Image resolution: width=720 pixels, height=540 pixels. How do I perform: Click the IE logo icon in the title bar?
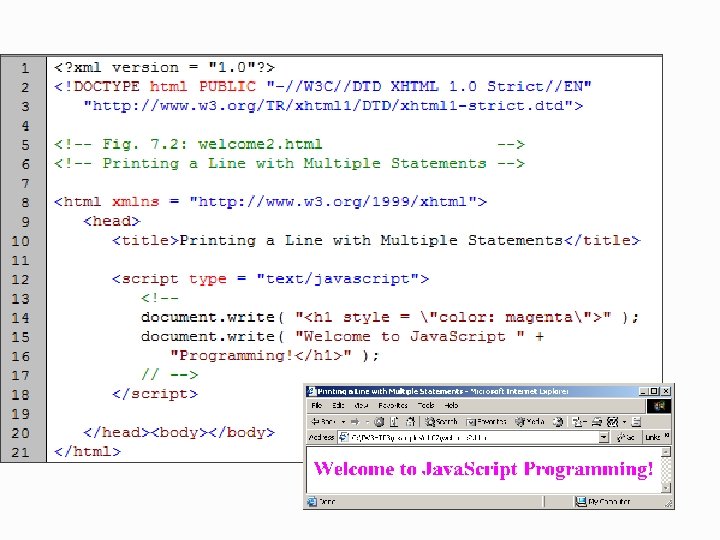click(312, 391)
